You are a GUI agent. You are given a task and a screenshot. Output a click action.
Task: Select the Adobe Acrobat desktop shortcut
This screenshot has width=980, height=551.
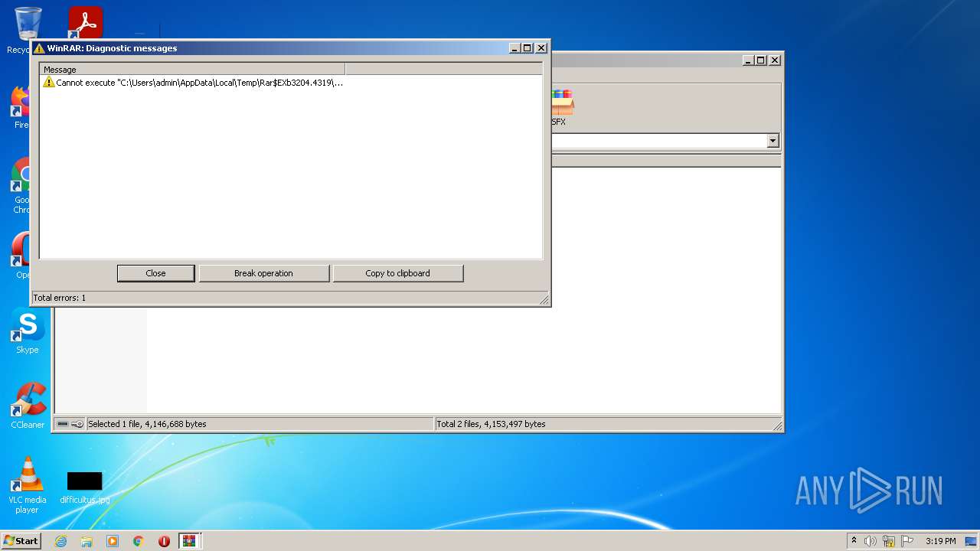(85, 23)
